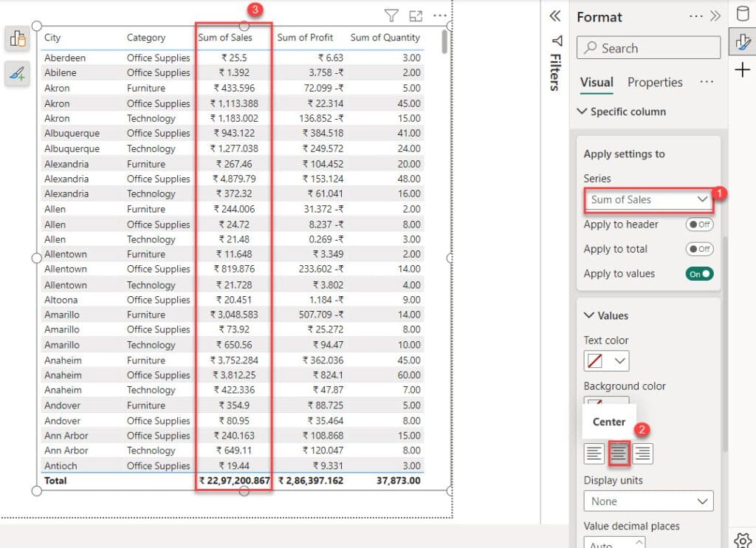Sort by Sum of Profit column header

click(x=305, y=38)
